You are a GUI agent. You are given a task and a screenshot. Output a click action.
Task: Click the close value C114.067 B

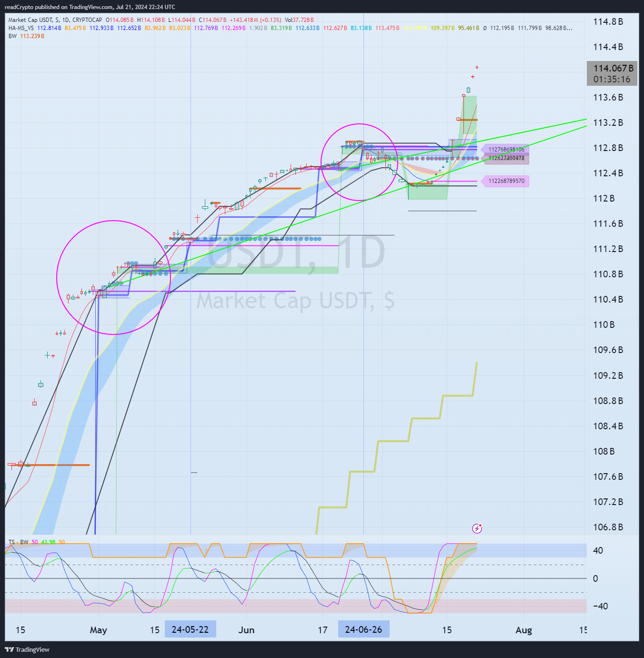pyautogui.click(x=212, y=20)
